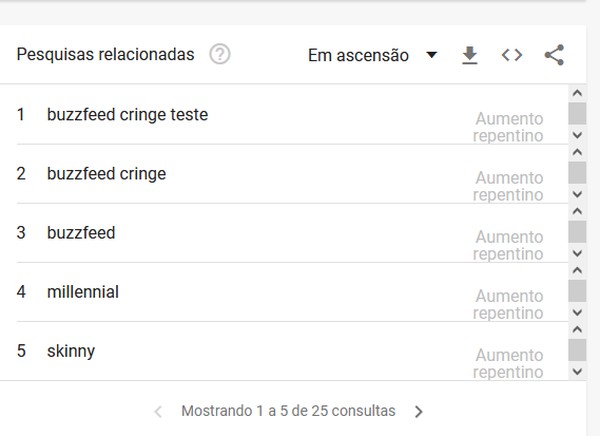Image resolution: width=600 pixels, height=436 pixels.
Task: Open the 'Em ascensão' dropdown
Action: click(x=372, y=56)
